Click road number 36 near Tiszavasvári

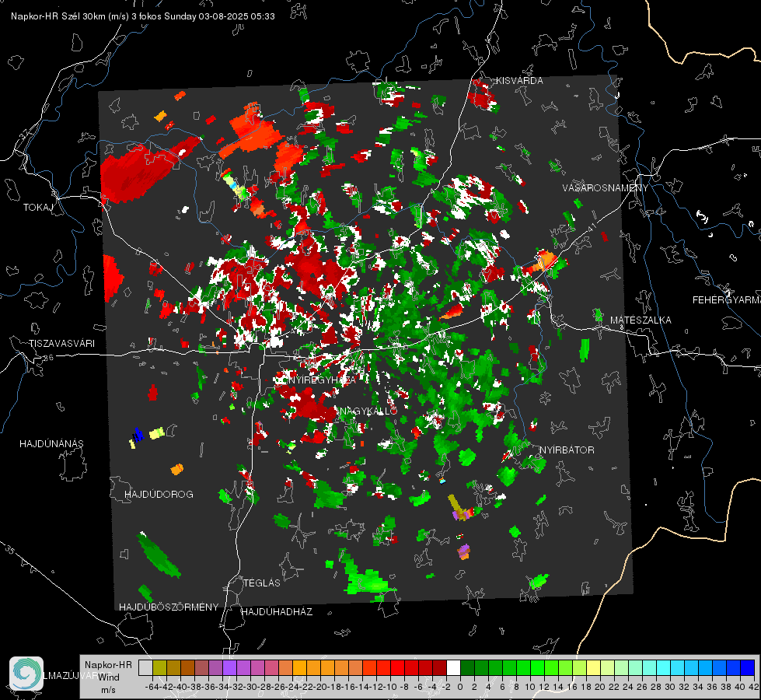point(47,358)
